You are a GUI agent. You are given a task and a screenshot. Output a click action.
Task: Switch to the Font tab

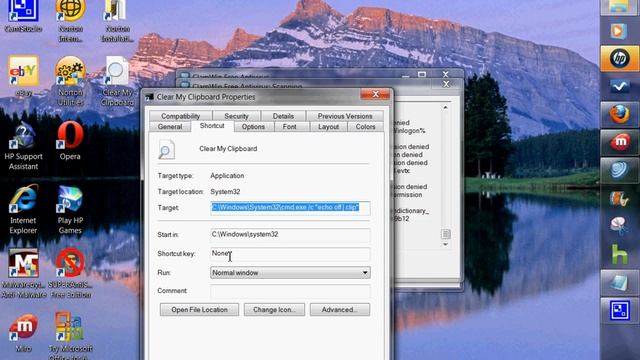289,127
